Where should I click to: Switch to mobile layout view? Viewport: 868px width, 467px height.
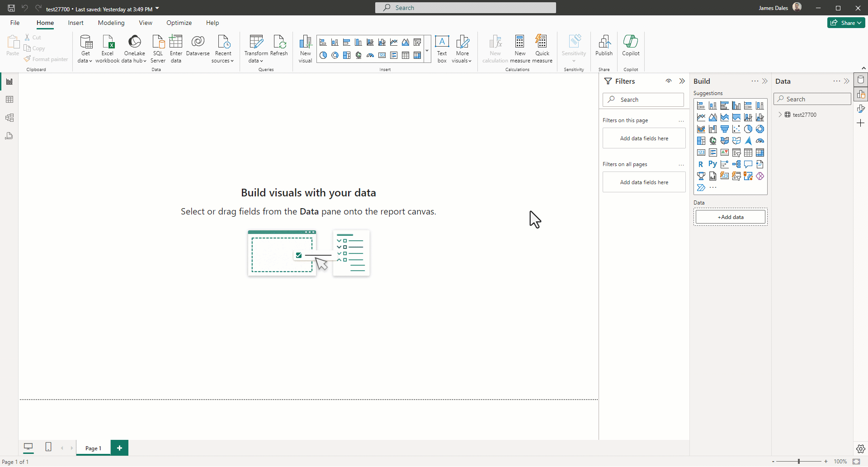pyautogui.click(x=48, y=447)
